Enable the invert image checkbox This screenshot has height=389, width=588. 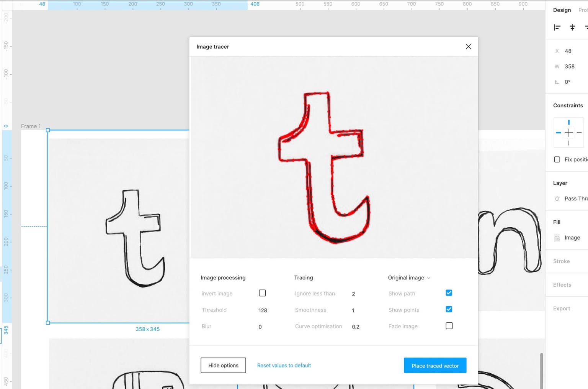pos(262,293)
